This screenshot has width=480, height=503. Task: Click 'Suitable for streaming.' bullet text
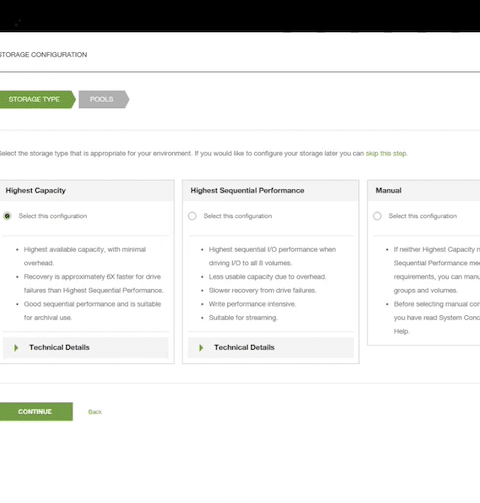coord(243,318)
